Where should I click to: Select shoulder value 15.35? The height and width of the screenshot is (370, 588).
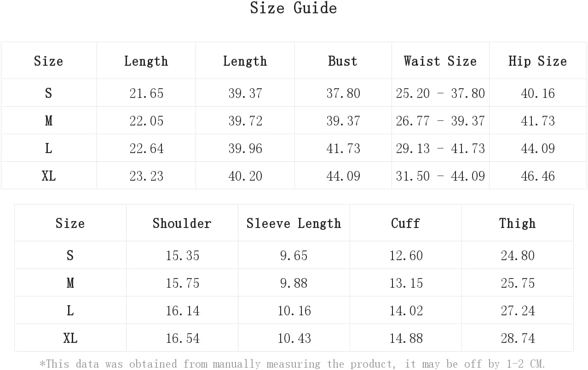[x=183, y=256]
